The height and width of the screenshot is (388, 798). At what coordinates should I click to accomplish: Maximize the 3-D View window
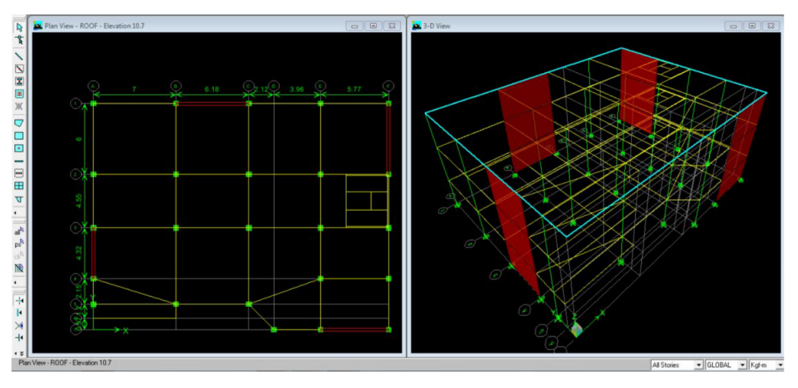tap(752, 25)
